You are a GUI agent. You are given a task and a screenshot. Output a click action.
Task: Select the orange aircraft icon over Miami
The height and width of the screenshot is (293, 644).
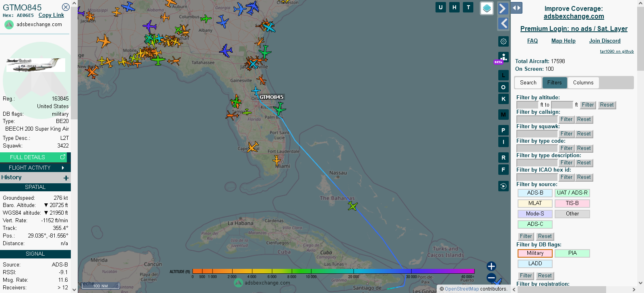[x=277, y=160]
